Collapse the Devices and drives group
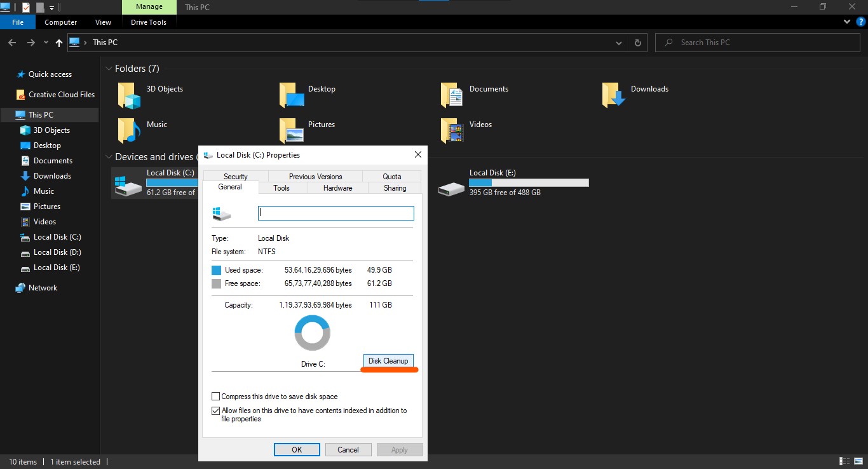 point(108,157)
